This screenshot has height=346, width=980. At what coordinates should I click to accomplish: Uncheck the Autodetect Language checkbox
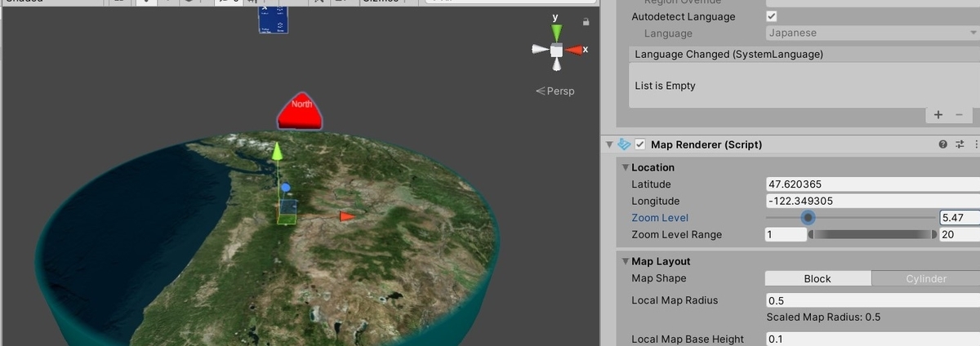click(x=772, y=16)
